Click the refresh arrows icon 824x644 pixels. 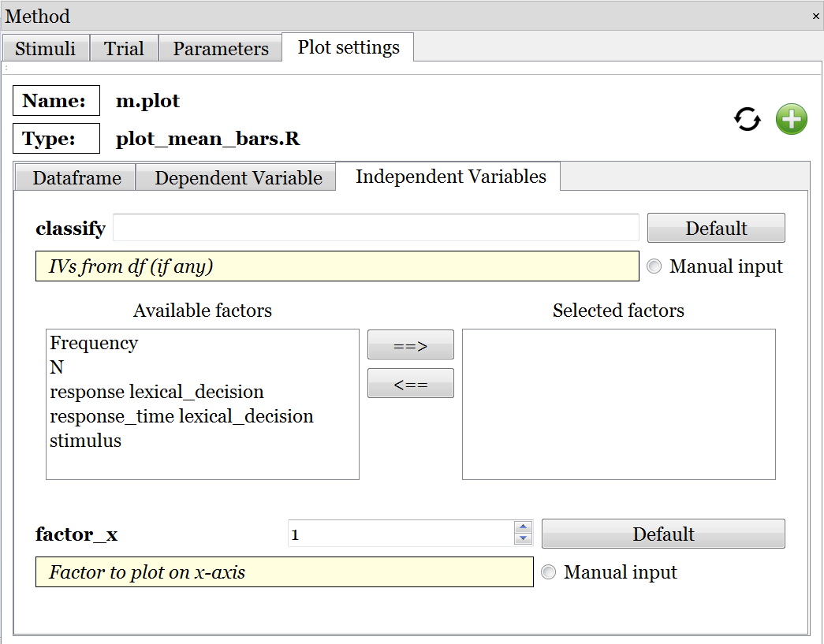747,120
